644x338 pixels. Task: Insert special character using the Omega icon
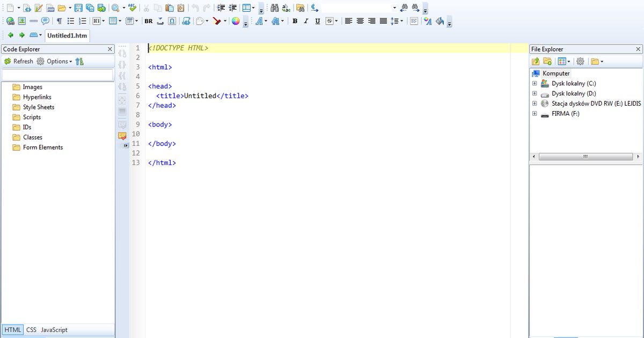click(x=172, y=21)
